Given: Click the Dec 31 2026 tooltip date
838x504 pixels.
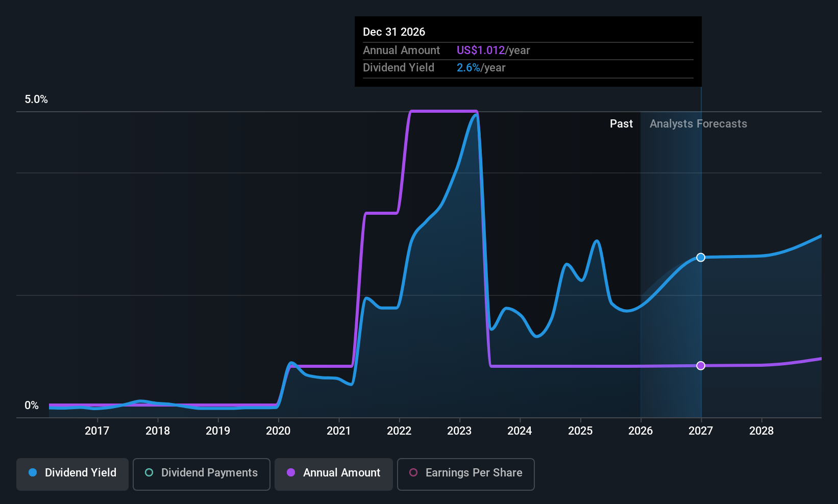Looking at the screenshot, I should click(x=394, y=32).
